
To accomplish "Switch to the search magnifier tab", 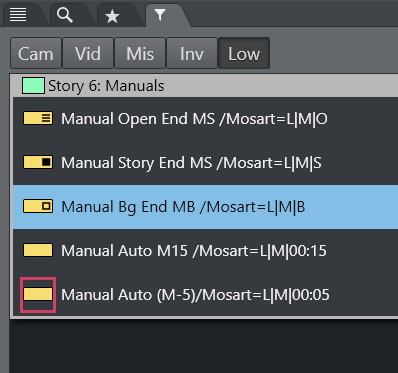I will tap(64, 15).
